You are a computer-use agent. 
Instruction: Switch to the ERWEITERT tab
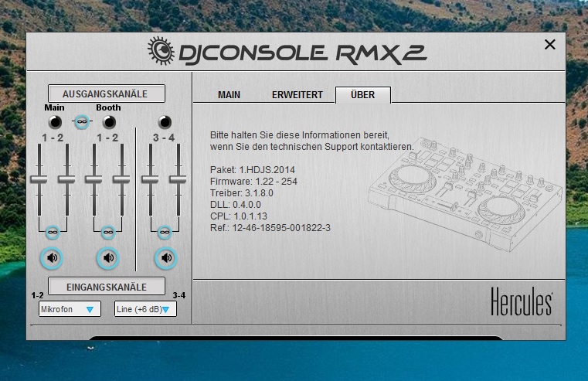click(x=297, y=95)
